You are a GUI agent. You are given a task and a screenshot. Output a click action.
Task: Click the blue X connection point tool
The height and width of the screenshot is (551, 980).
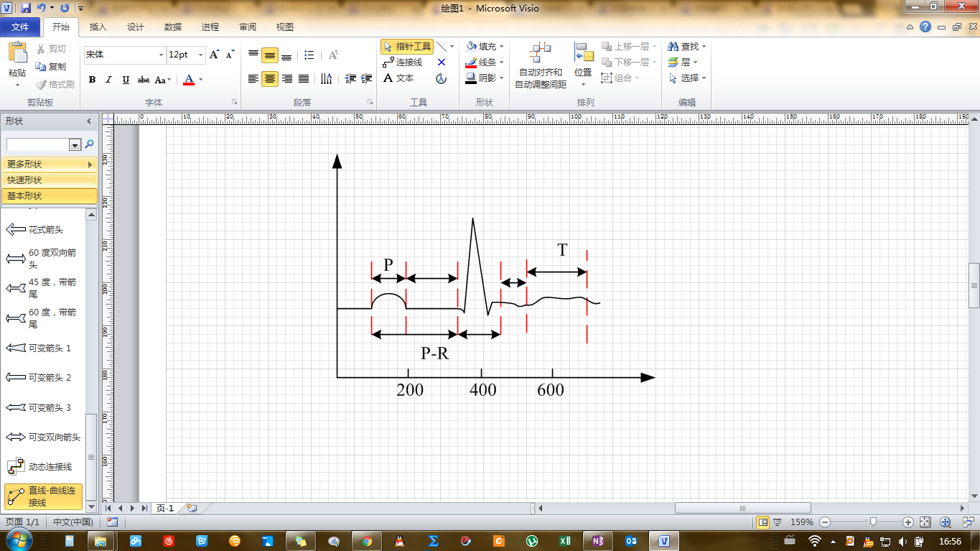point(442,62)
